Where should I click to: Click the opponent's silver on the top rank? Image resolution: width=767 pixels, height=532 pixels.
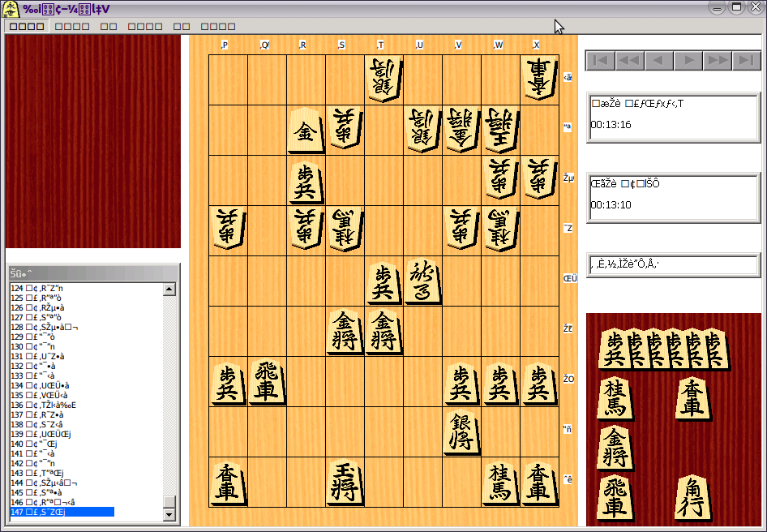[384, 79]
